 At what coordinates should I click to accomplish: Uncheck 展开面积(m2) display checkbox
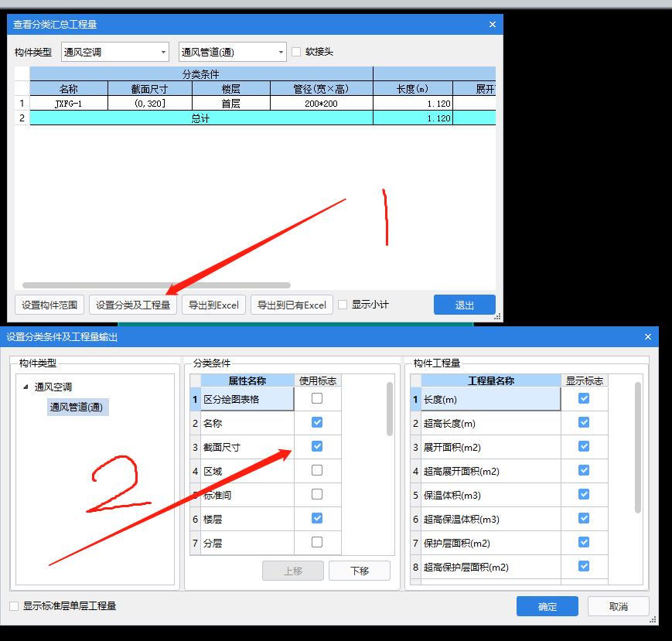click(584, 446)
